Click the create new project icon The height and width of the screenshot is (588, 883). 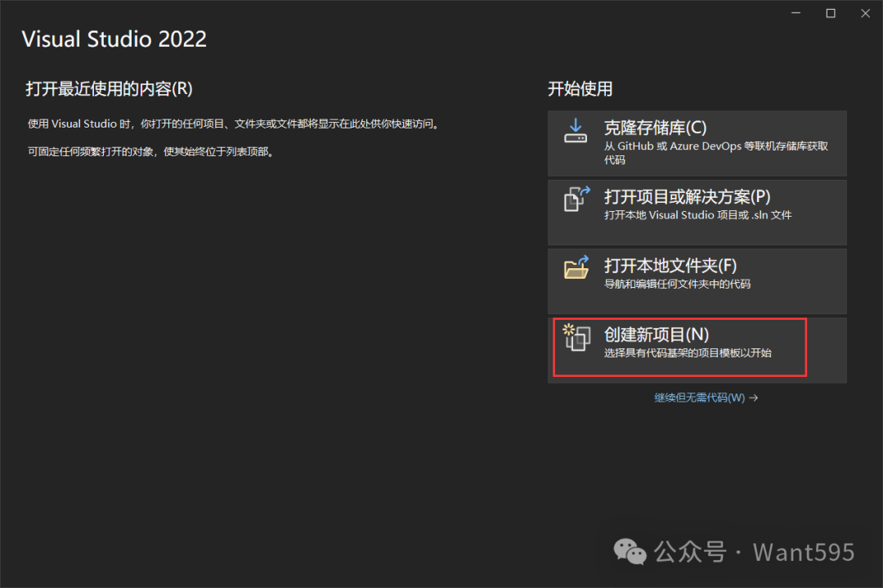pos(576,337)
